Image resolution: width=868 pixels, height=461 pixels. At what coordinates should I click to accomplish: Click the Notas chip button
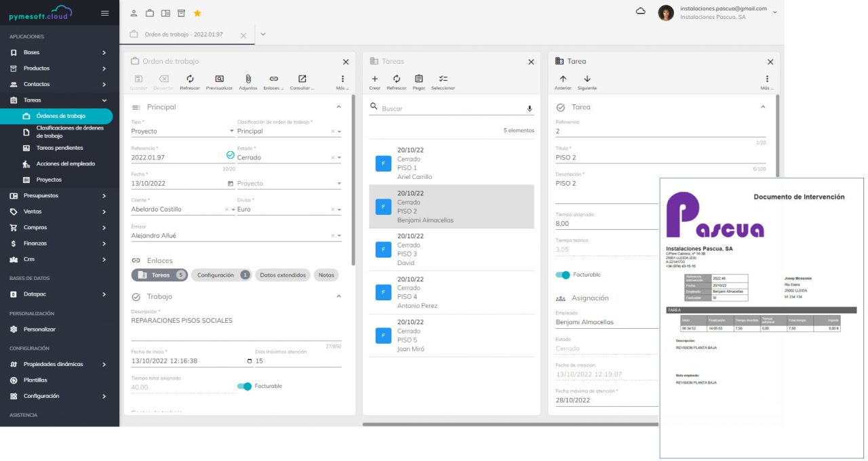[x=326, y=275]
